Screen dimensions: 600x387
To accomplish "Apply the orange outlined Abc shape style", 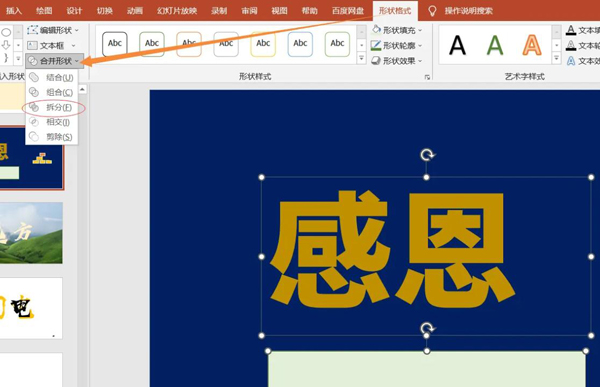I will pyautogui.click(x=189, y=44).
